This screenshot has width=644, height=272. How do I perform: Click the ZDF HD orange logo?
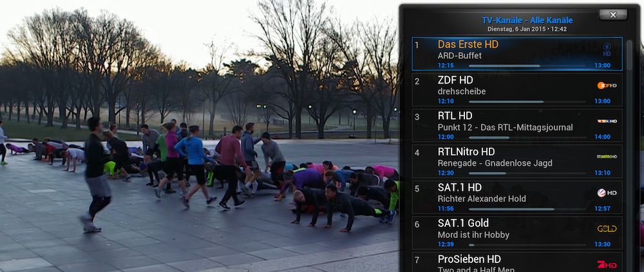607,86
